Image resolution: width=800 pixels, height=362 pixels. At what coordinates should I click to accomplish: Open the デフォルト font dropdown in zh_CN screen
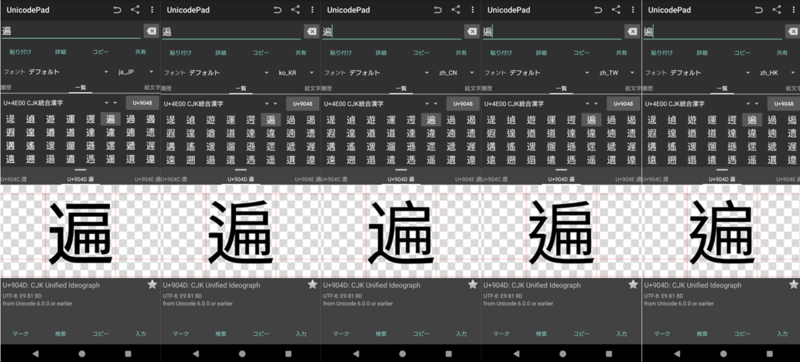pos(389,72)
